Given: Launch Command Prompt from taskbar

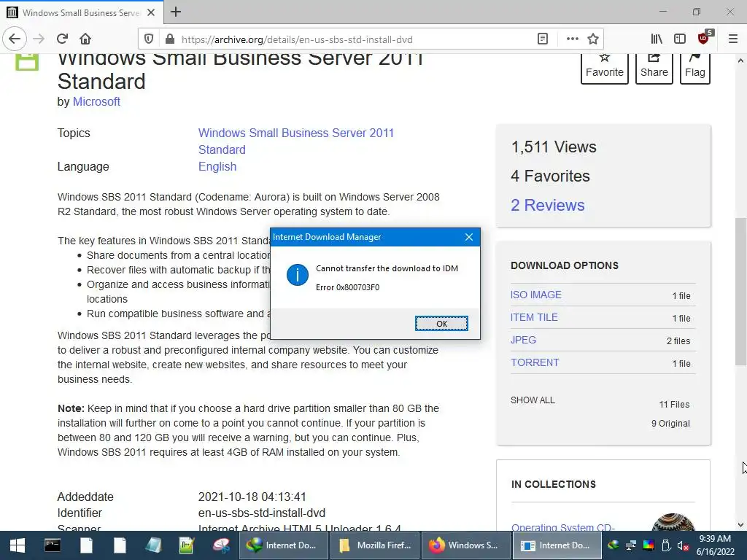Looking at the screenshot, I should click(53, 545).
